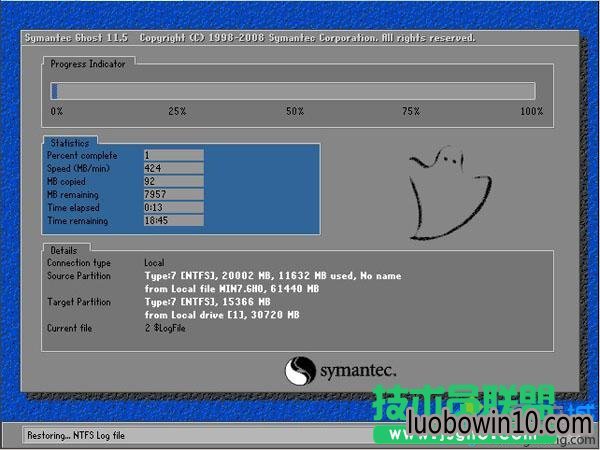This screenshot has width=600, height=450.
Task: Click the 'Local' connection value
Action: coord(154,263)
